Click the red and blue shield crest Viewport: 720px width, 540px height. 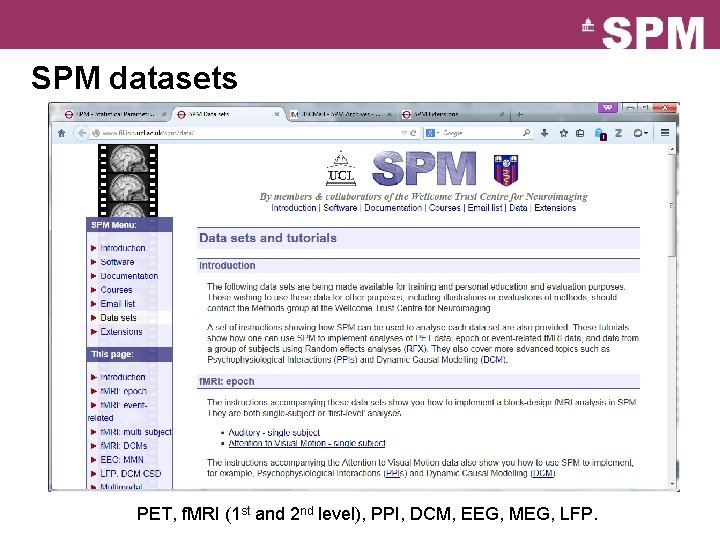pyautogui.click(x=506, y=169)
